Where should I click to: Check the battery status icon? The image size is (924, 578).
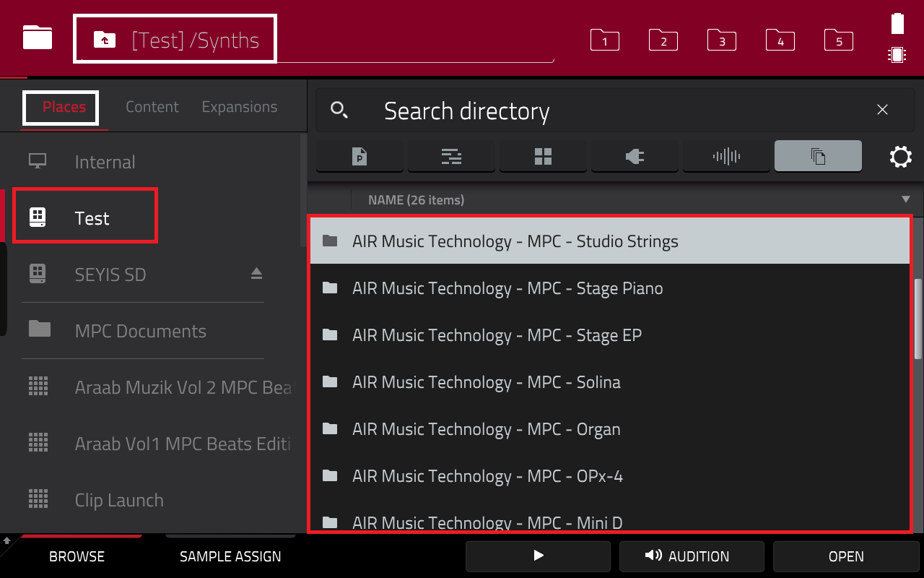(897, 23)
